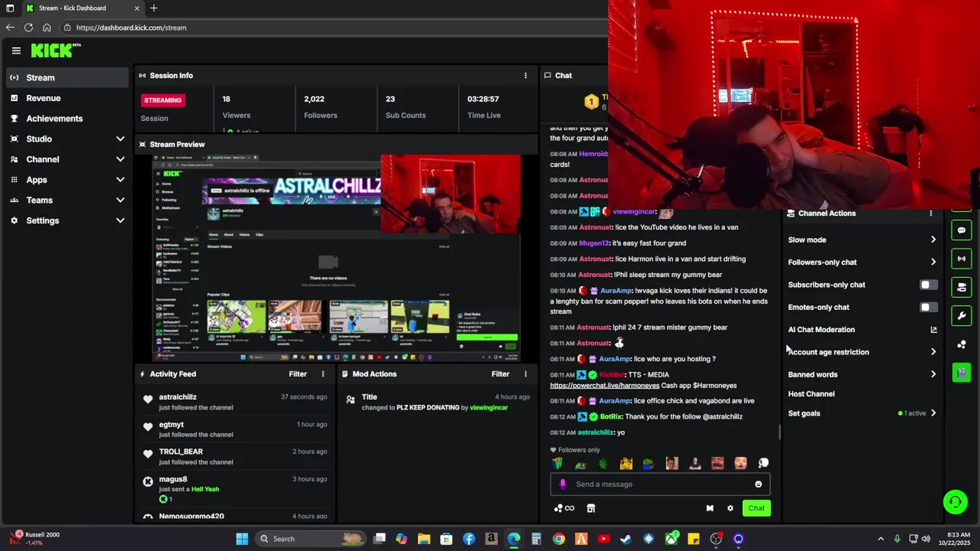The height and width of the screenshot is (551, 980).
Task: Click the green Chat send button
Action: click(756, 508)
